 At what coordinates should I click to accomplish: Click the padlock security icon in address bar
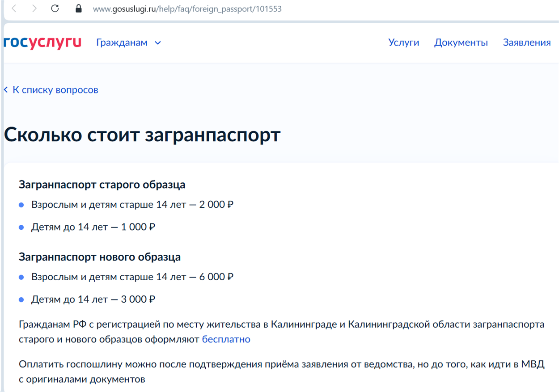click(78, 8)
